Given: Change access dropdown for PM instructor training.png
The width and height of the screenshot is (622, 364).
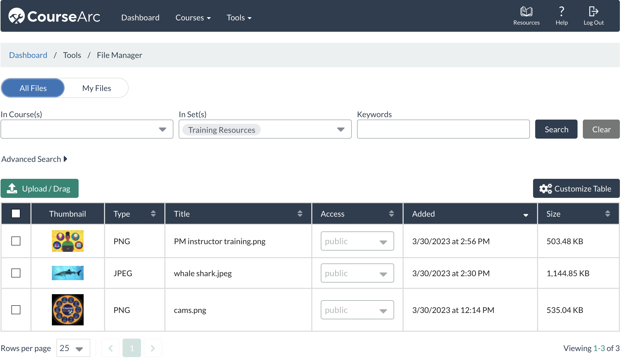Looking at the screenshot, I should tap(357, 241).
